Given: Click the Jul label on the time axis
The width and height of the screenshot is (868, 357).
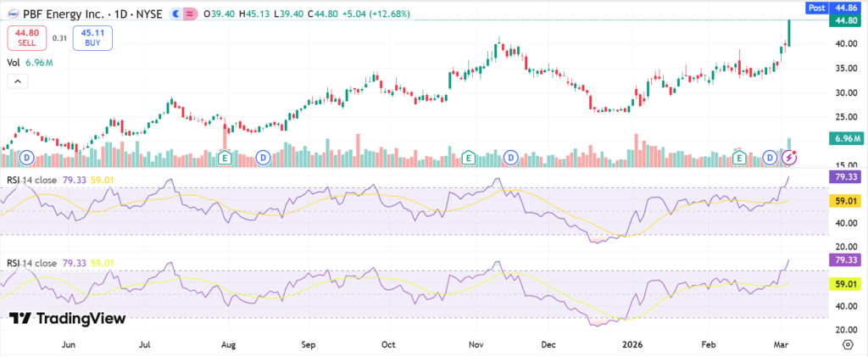Looking at the screenshot, I should [x=146, y=344].
